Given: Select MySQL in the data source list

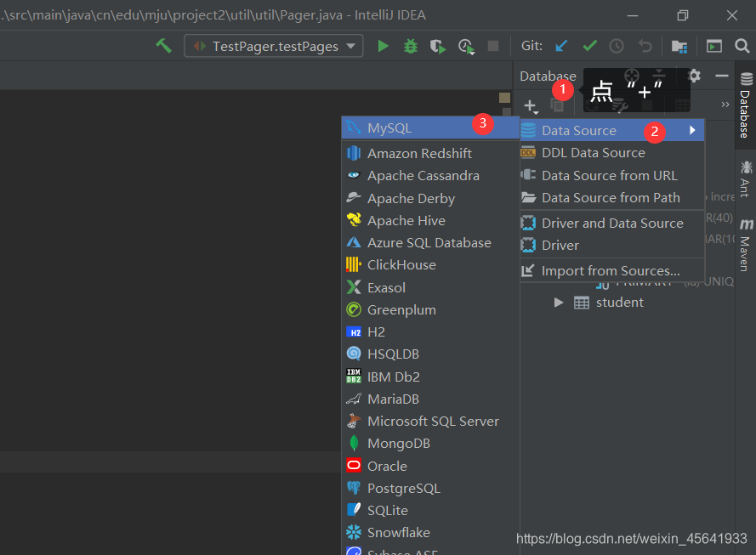Looking at the screenshot, I should [x=430, y=128].
